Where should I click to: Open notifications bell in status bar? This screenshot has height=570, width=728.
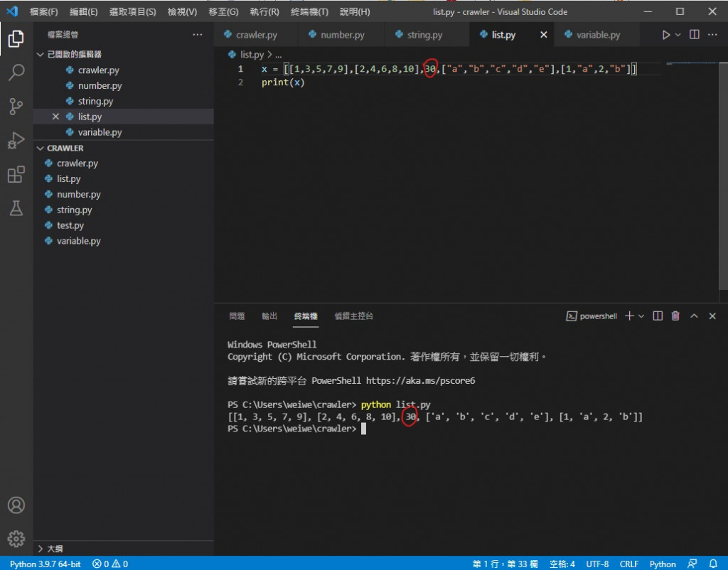[x=713, y=564]
